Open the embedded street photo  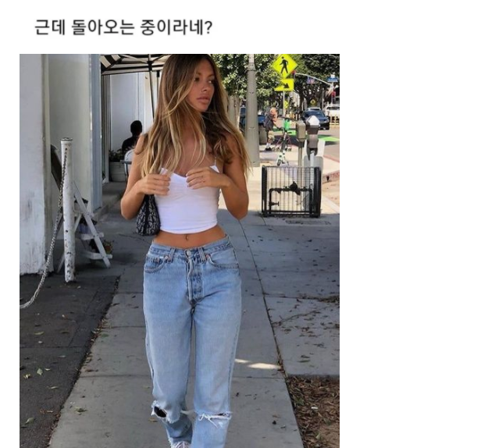tap(180, 251)
